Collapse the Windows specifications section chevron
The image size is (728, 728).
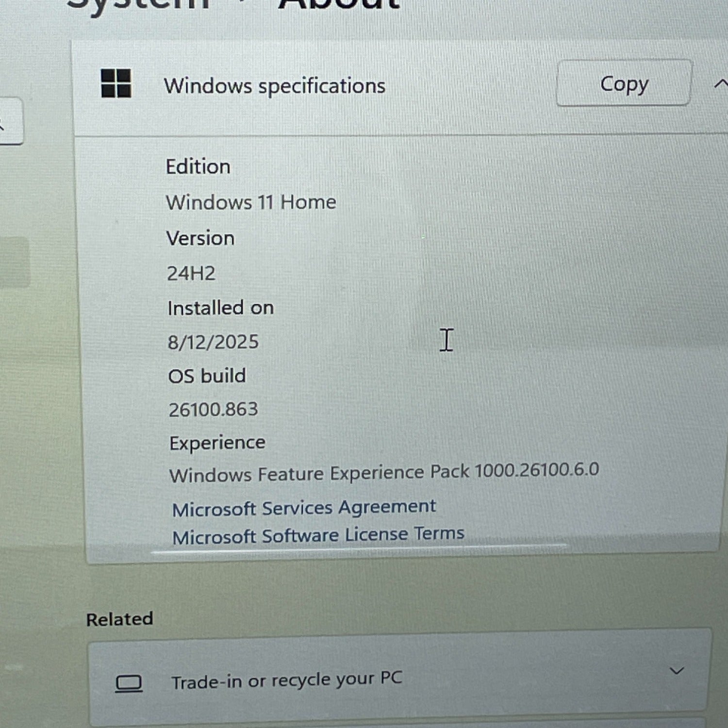tap(720, 84)
